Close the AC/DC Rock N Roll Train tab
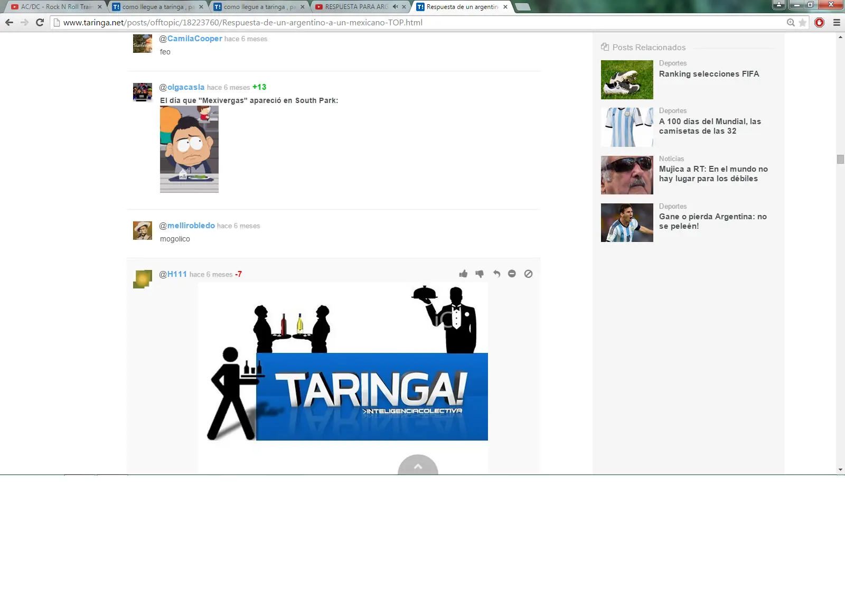Viewport: 845px width, 616px height. click(x=99, y=7)
